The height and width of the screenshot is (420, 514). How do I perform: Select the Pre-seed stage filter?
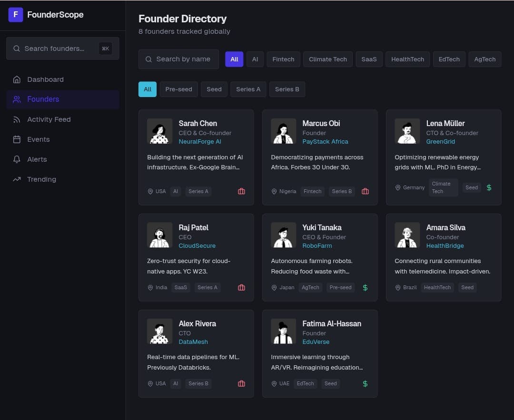coord(178,89)
